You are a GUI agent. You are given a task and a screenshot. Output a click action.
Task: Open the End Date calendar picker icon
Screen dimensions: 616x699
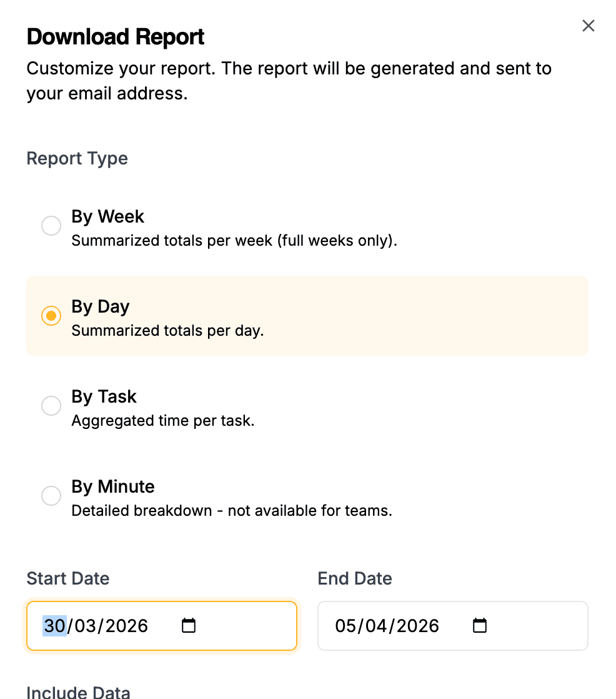click(x=479, y=625)
